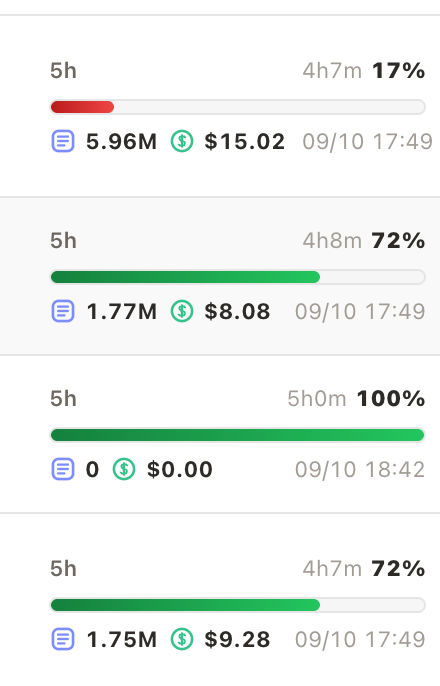This screenshot has width=440, height=686.
Task: Click the full green 100% progress bar
Action: tap(237, 435)
